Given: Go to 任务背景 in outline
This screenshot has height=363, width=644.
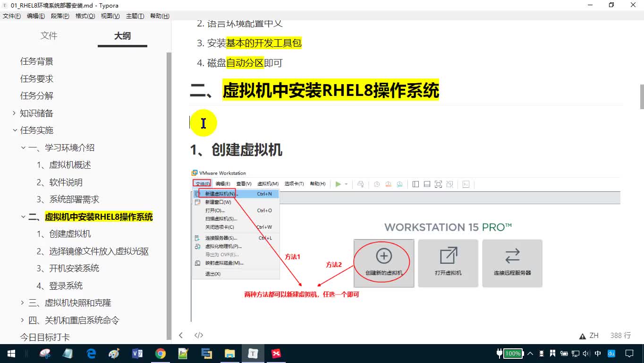Looking at the screenshot, I should point(37,61).
